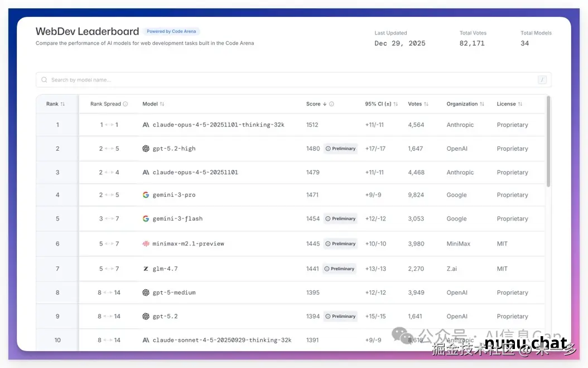Click Preliminary badge on gemini-3-flash row
This screenshot has width=588, height=368.
coord(340,218)
